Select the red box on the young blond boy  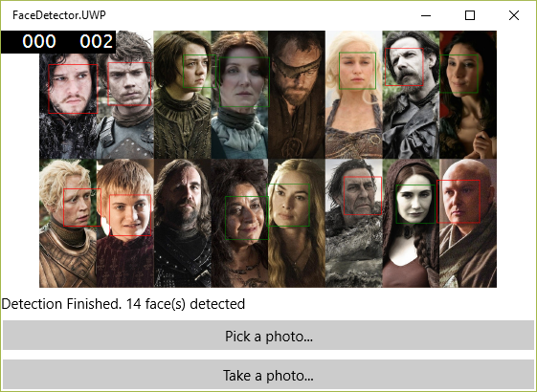[130, 215]
